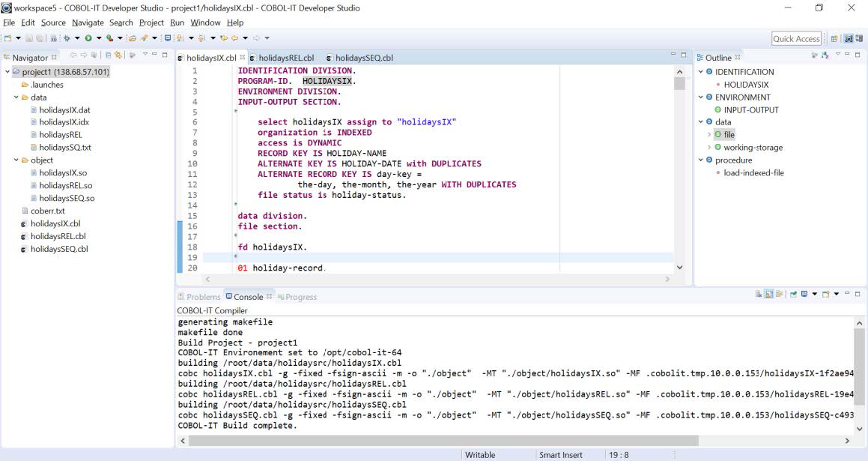Toggle Scroll Lock in Console toolbar
The height and width of the screenshot is (461, 868).
click(769, 295)
